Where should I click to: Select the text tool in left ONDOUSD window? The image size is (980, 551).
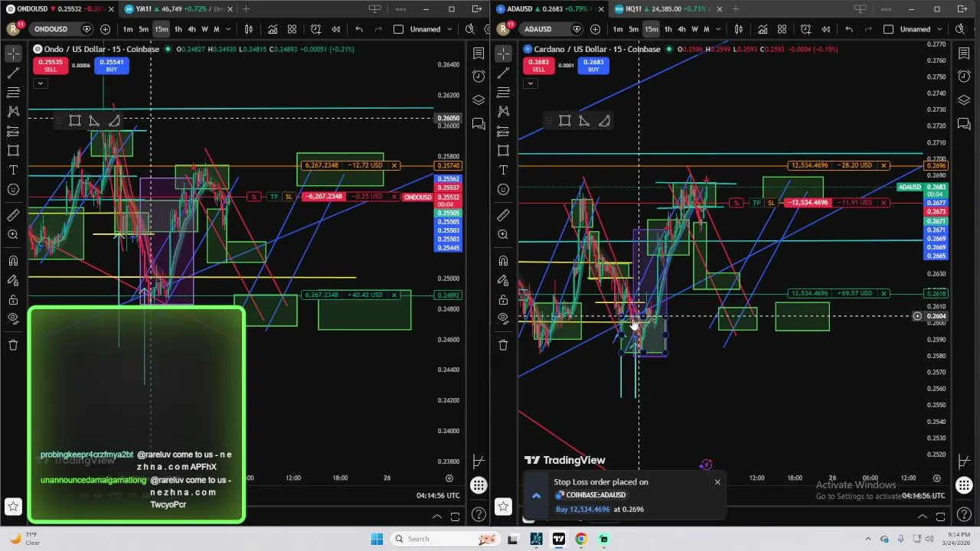click(x=13, y=170)
